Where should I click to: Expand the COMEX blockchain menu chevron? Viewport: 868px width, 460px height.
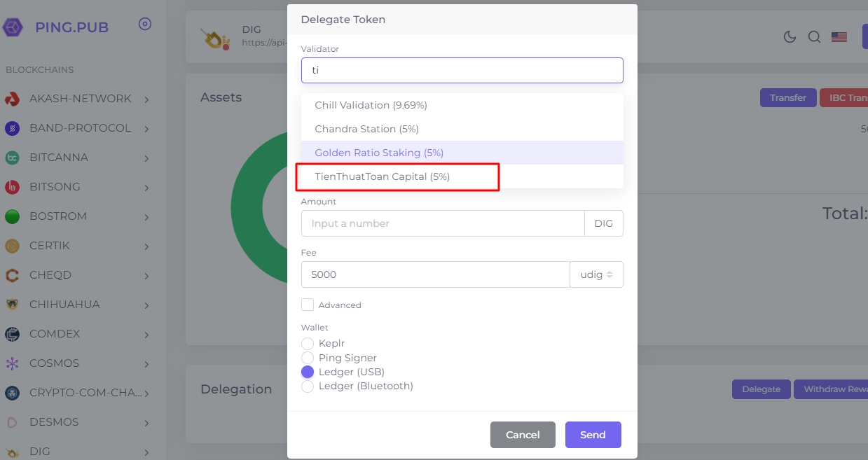tap(146, 335)
